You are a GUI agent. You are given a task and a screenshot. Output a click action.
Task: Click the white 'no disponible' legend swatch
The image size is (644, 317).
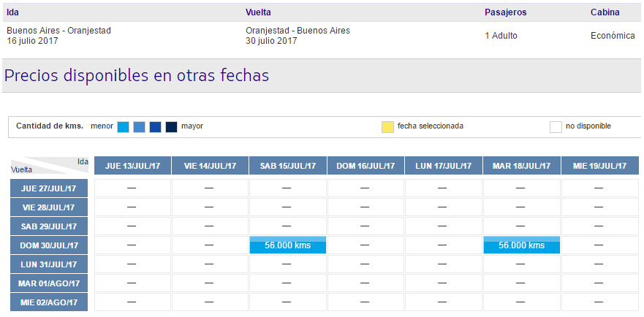click(x=556, y=127)
